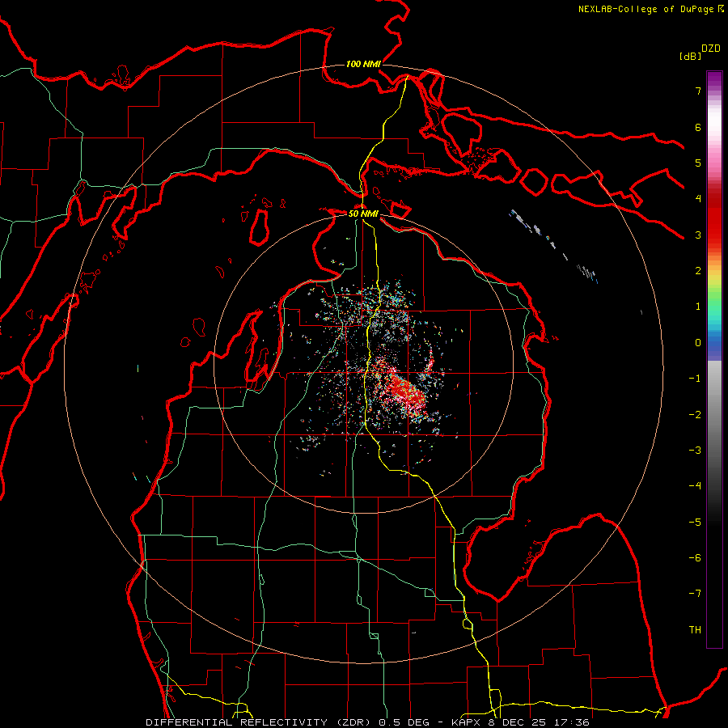Viewport: 728px width, 728px height.
Task: Click the 3 value on the color scale
Action: [698, 235]
